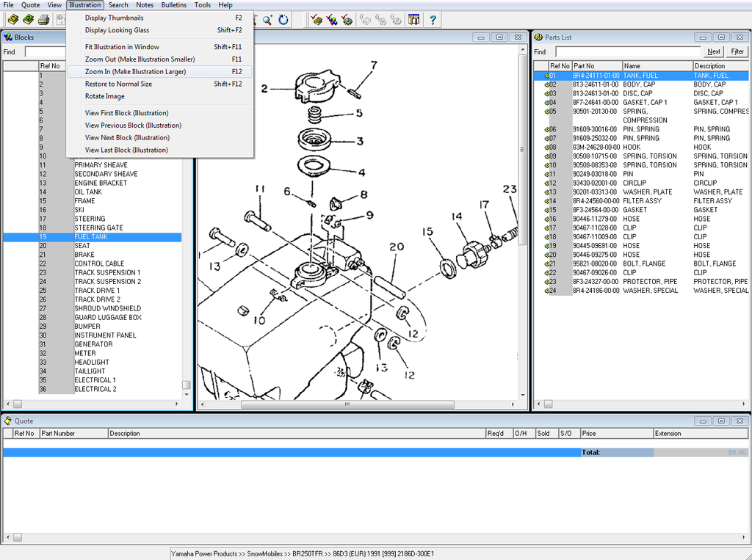
Task: Select Rotate Image from the Illustration menu
Action: [x=104, y=96]
